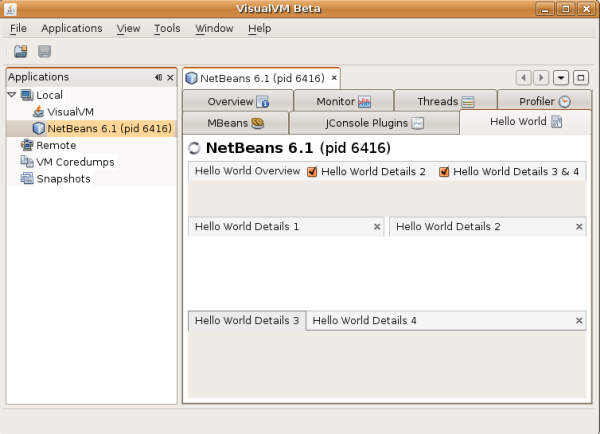The height and width of the screenshot is (434, 600).
Task: Click the VM Coredumps icon
Action: pos(27,162)
